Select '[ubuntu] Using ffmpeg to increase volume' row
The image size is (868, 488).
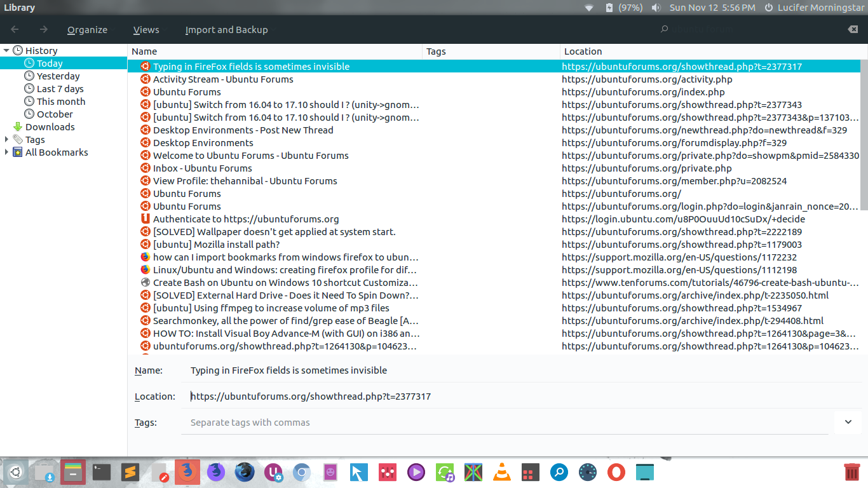click(x=494, y=308)
